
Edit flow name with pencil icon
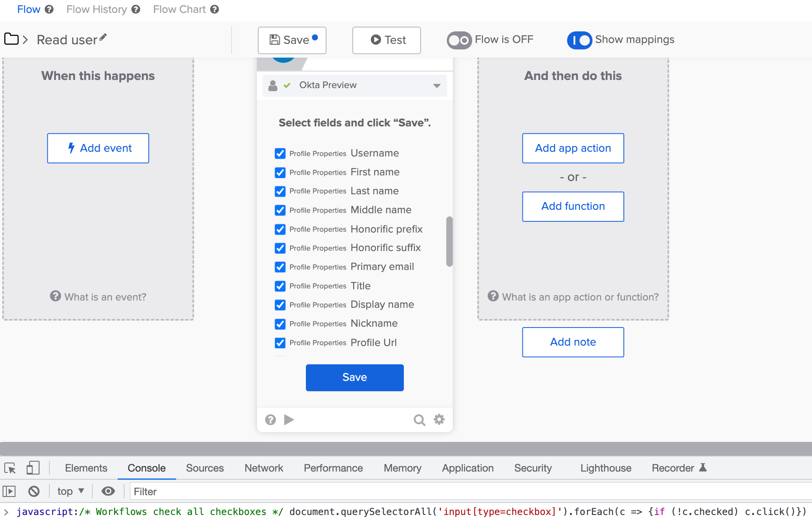tap(103, 37)
